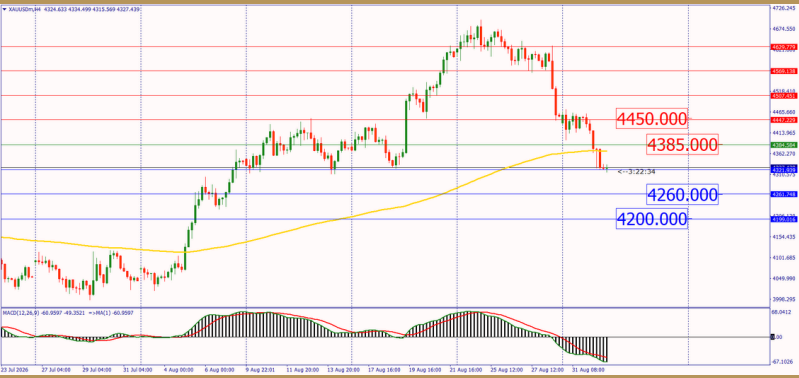
Task: Click the 4569.138 red price tag on axis
Action: pos(784,71)
